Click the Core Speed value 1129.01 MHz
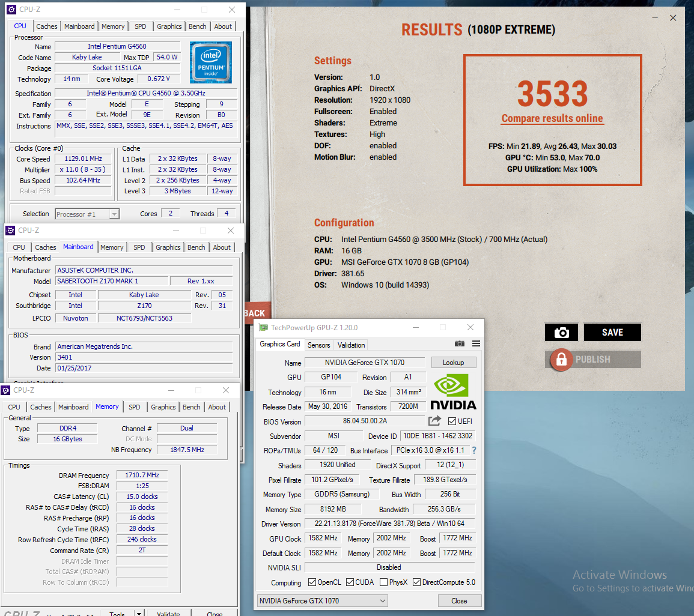 [83, 159]
